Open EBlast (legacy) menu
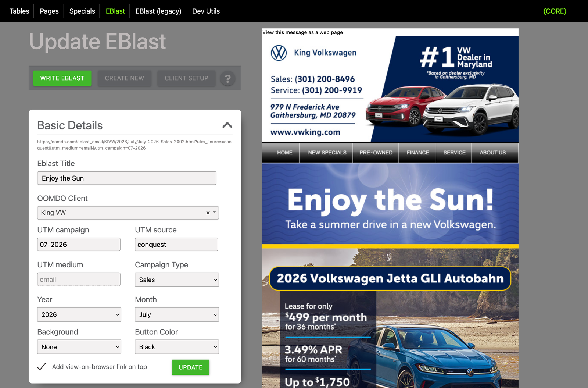 click(158, 11)
